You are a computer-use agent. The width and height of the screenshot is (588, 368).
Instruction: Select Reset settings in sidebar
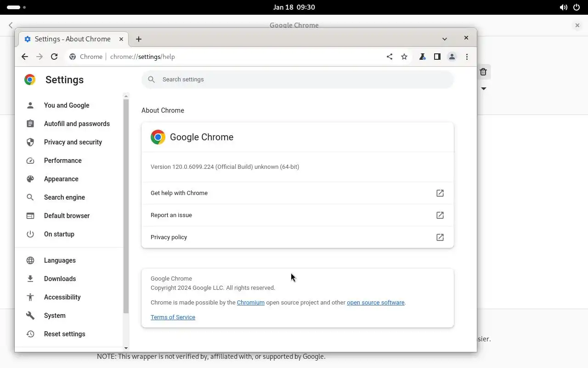point(64,334)
